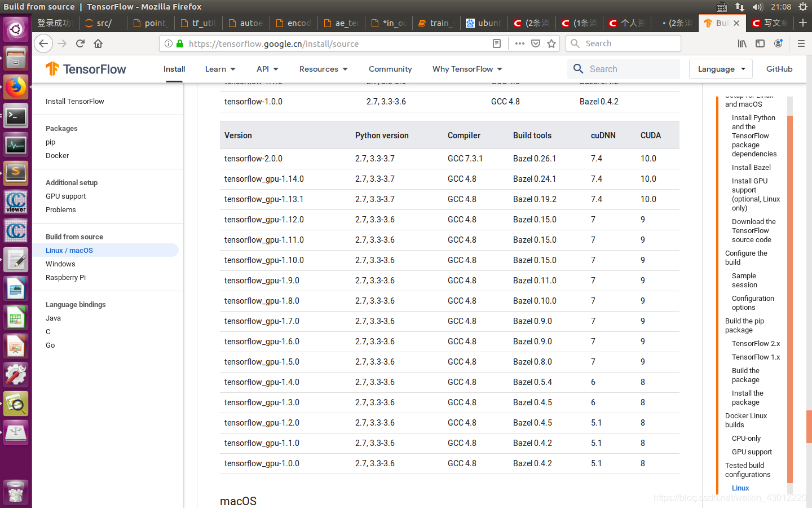This screenshot has height=508, width=812.
Task: Click the TensorFlow logo
Action: (x=86, y=69)
